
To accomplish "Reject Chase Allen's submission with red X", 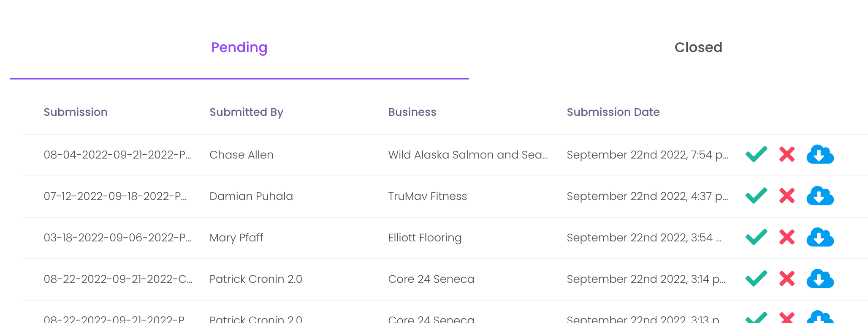I will tap(787, 154).
